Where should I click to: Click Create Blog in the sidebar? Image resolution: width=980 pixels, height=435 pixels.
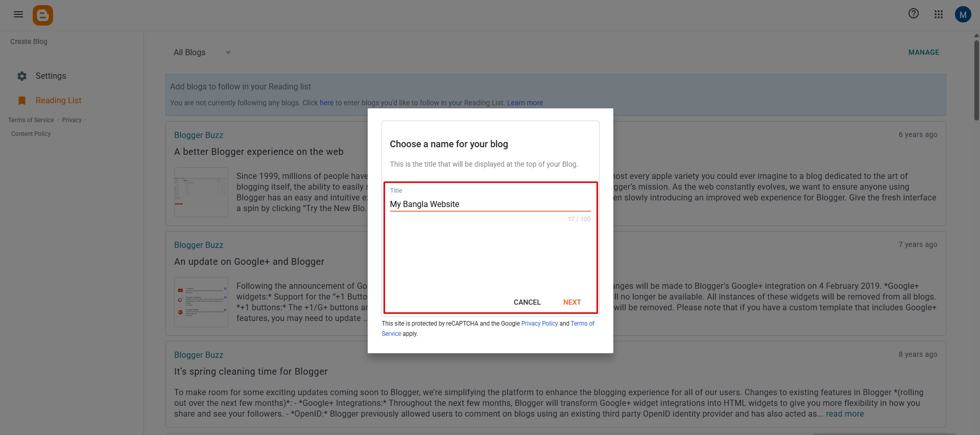[x=29, y=41]
